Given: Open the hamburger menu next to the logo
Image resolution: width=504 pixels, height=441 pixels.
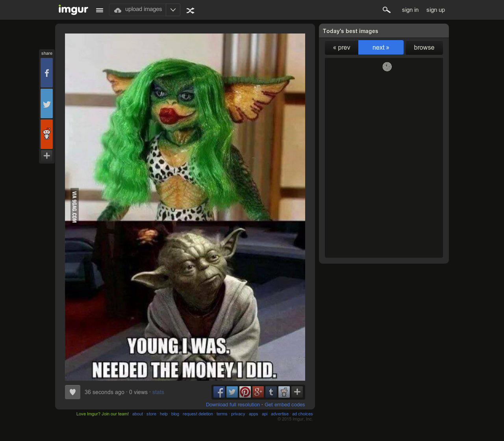Looking at the screenshot, I should coord(100,10).
